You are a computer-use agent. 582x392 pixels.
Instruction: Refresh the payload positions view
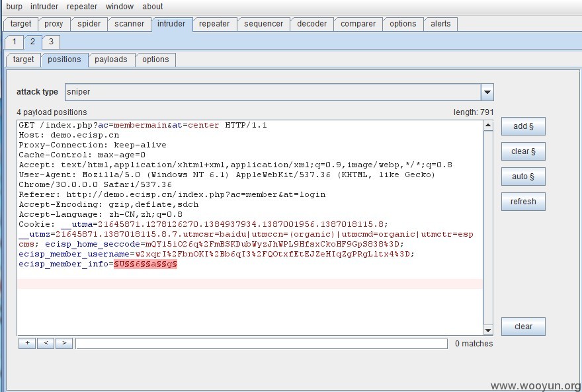click(522, 202)
